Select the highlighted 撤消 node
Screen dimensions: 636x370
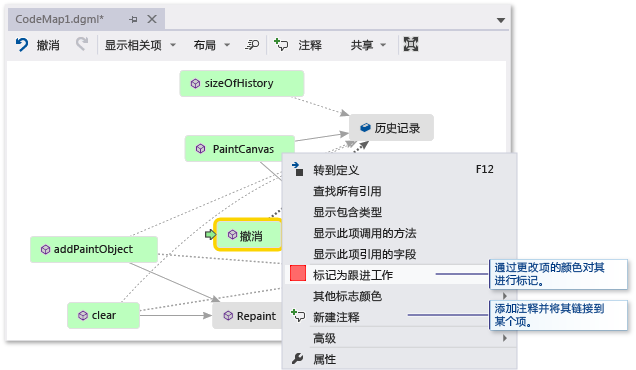[248, 234]
